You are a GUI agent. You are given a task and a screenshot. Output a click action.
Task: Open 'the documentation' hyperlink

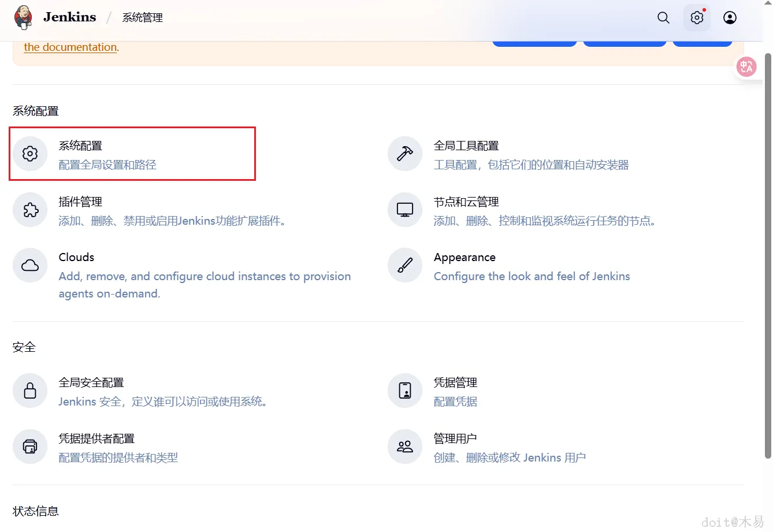point(69,47)
